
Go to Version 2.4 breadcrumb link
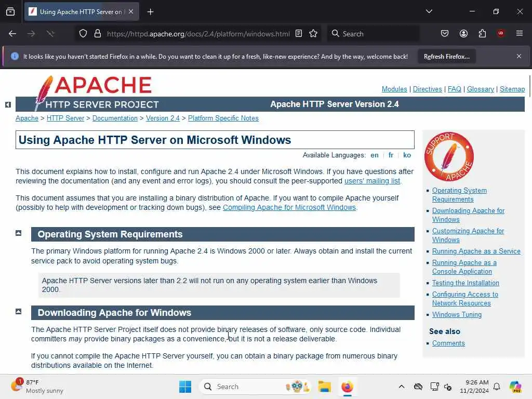[163, 118]
